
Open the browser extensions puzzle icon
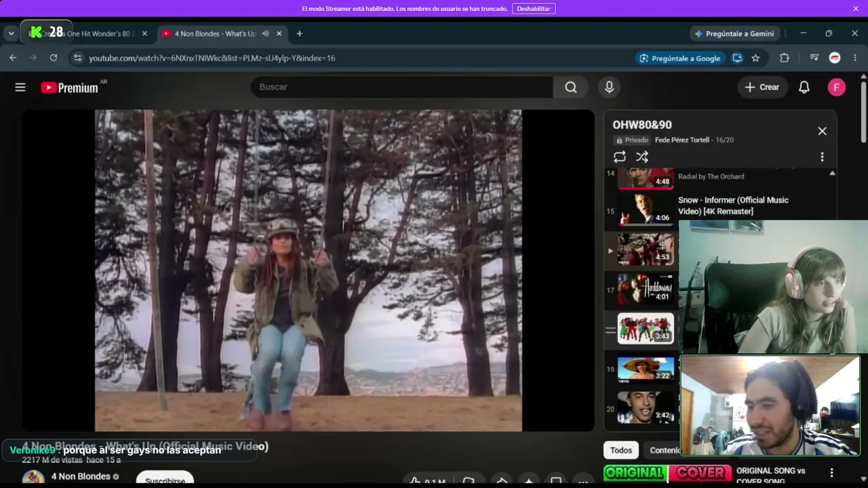pos(785,58)
